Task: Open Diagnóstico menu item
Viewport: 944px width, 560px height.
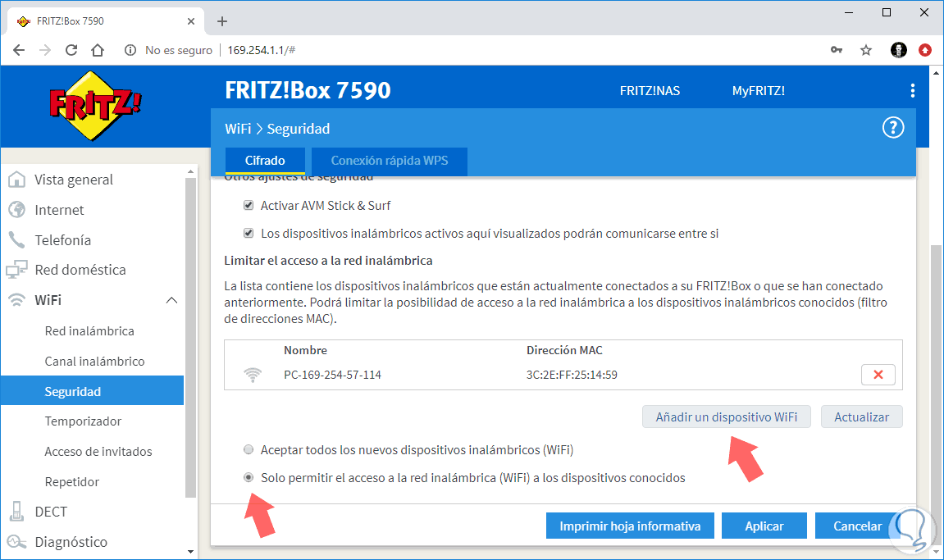Action: [x=71, y=542]
